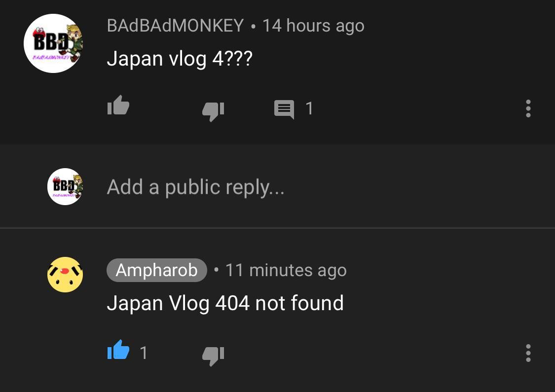The width and height of the screenshot is (555, 392).
Task: Click the '14 hours ago' timestamp
Action: [x=313, y=26]
